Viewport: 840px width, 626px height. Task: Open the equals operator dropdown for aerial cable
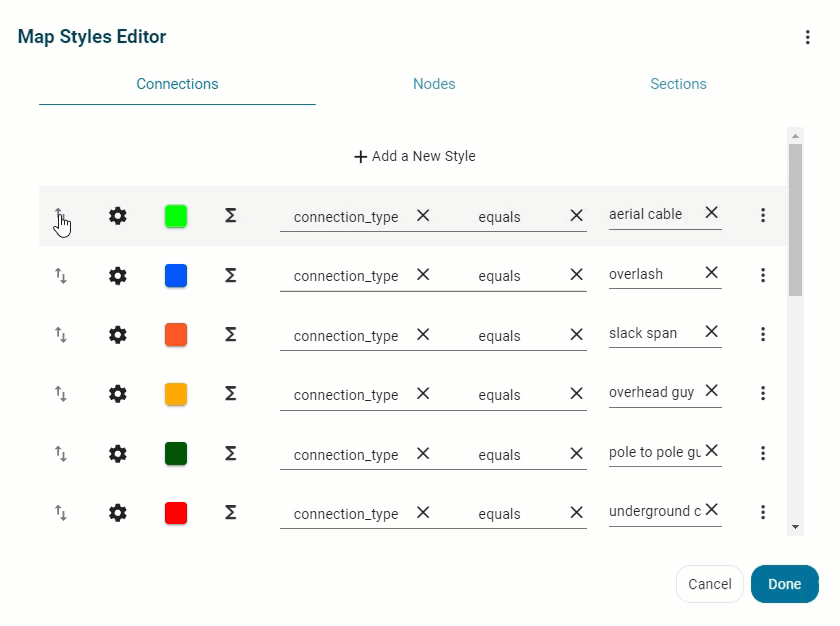click(x=515, y=217)
